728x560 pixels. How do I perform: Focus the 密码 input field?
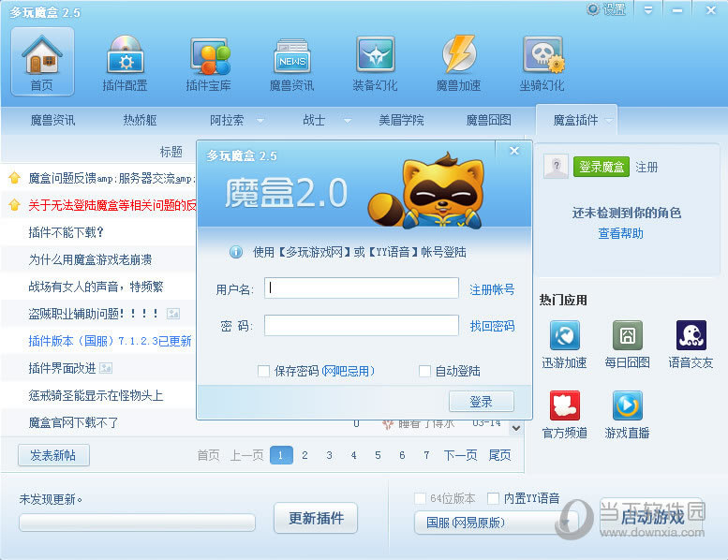pyautogui.click(x=362, y=326)
